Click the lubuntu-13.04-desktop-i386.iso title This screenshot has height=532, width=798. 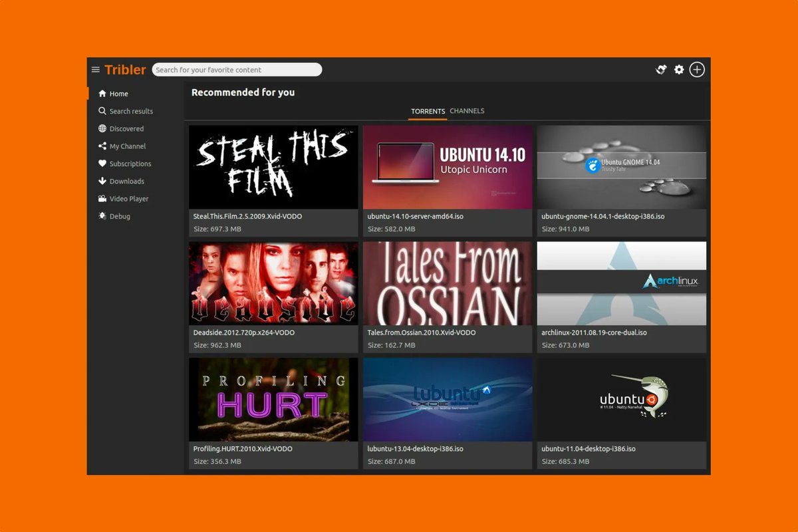[416, 449]
